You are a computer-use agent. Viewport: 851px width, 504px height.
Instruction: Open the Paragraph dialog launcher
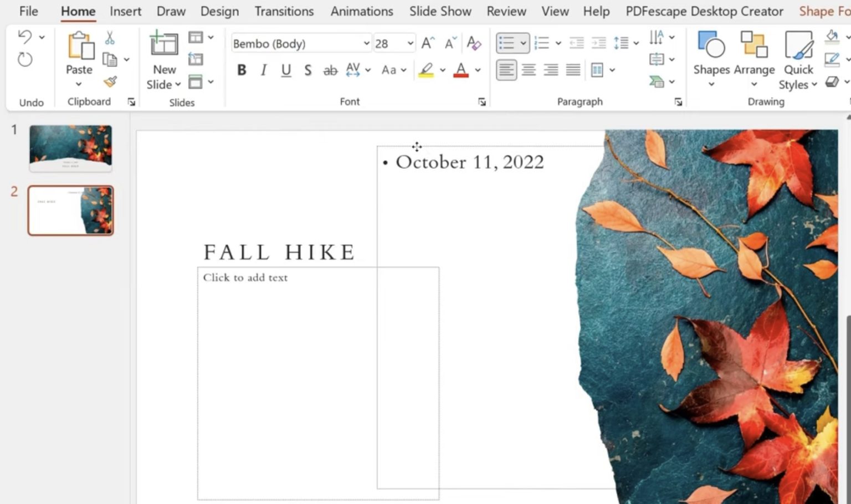point(679,102)
